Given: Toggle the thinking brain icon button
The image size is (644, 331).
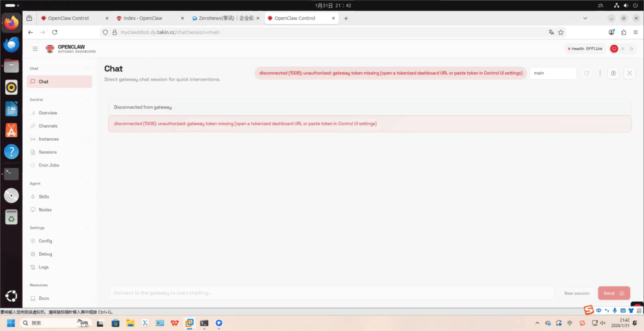Looking at the screenshot, I should click(x=613, y=73).
